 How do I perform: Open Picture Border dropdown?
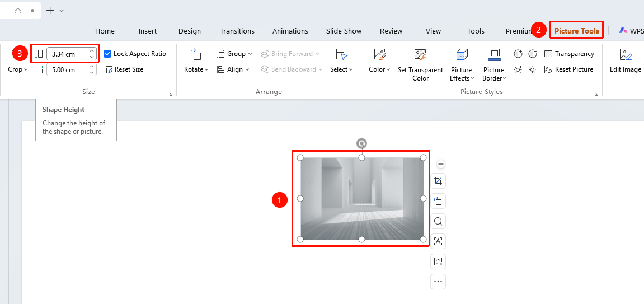tap(494, 74)
